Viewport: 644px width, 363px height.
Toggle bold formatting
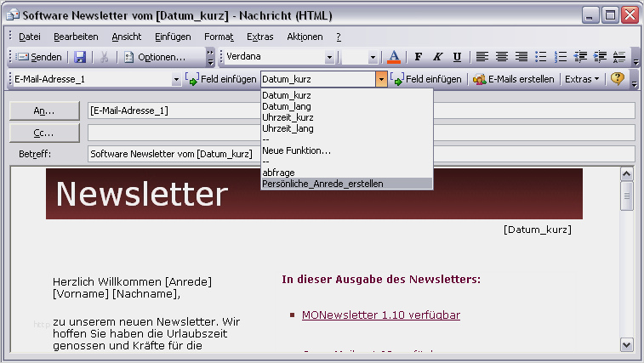point(418,57)
